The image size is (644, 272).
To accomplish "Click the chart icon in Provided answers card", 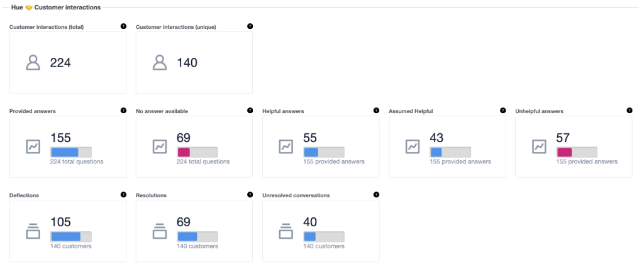I will (33, 146).
